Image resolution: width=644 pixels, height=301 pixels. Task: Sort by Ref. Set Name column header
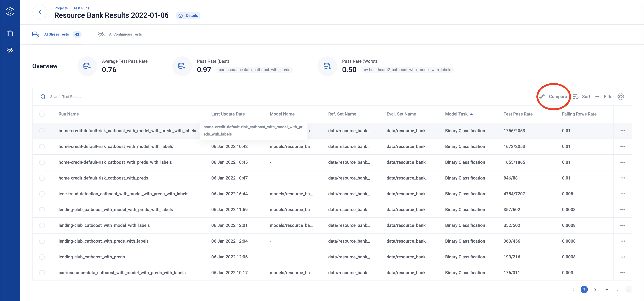(342, 114)
